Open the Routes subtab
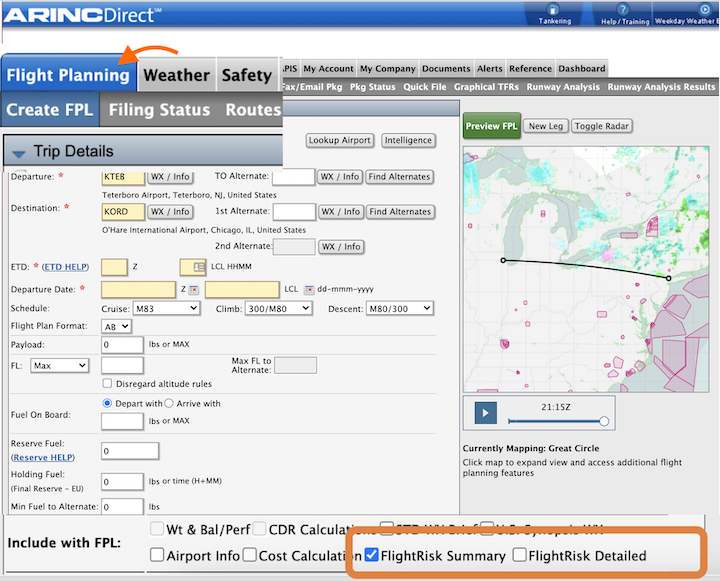This screenshot has width=720, height=581. point(253,110)
